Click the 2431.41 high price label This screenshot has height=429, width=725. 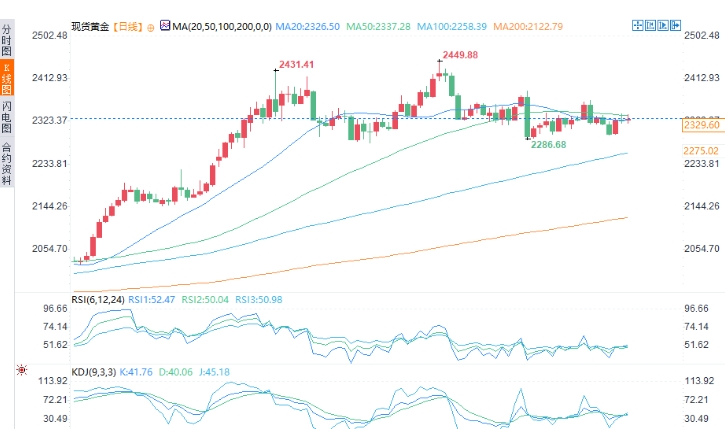point(296,65)
